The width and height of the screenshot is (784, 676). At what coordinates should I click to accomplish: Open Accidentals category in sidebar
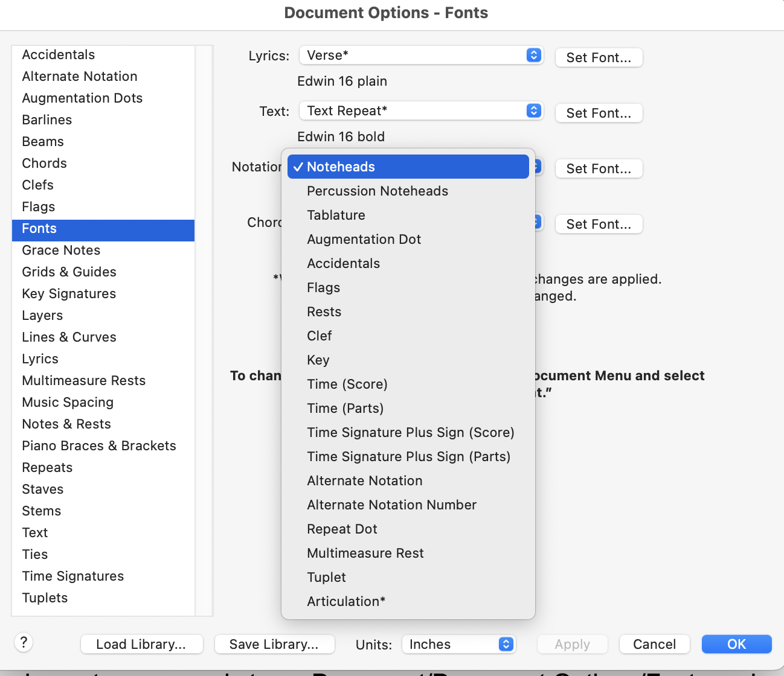(59, 55)
